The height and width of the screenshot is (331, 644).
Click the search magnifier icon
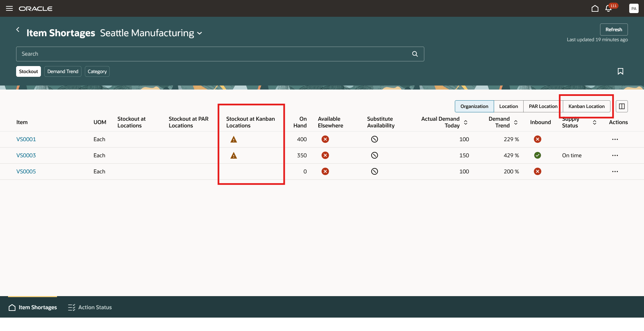(415, 54)
